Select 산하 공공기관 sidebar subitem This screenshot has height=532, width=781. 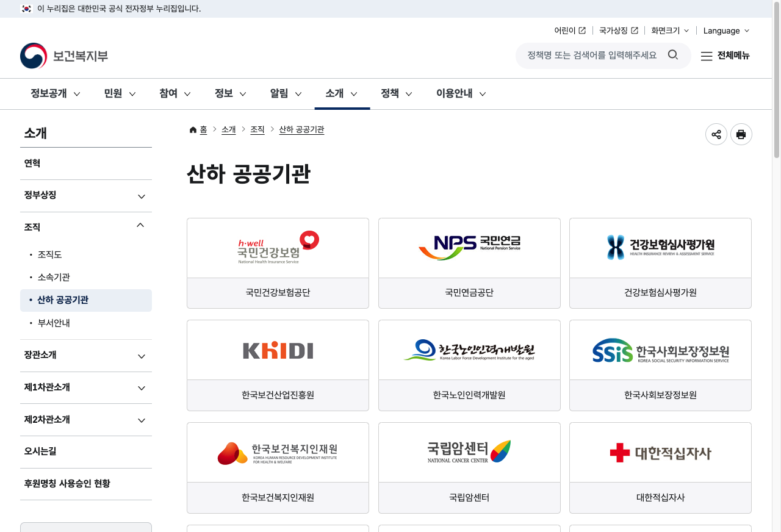point(86,300)
